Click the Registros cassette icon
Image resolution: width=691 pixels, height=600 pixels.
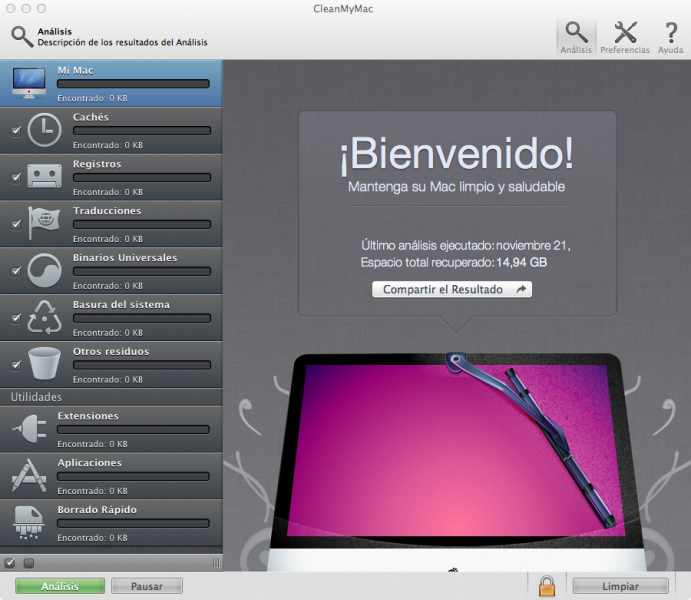pyautogui.click(x=45, y=176)
